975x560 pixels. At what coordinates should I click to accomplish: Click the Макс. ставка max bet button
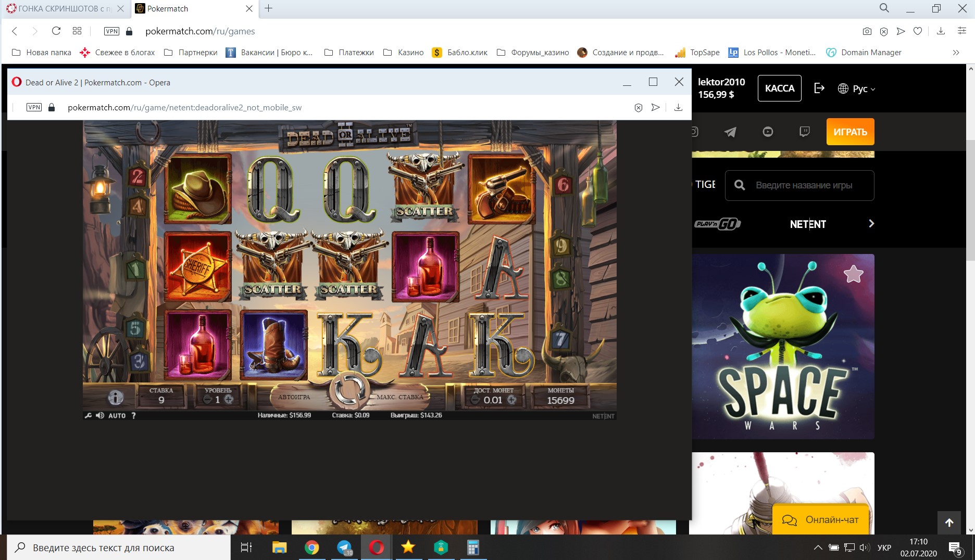tap(400, 397)
